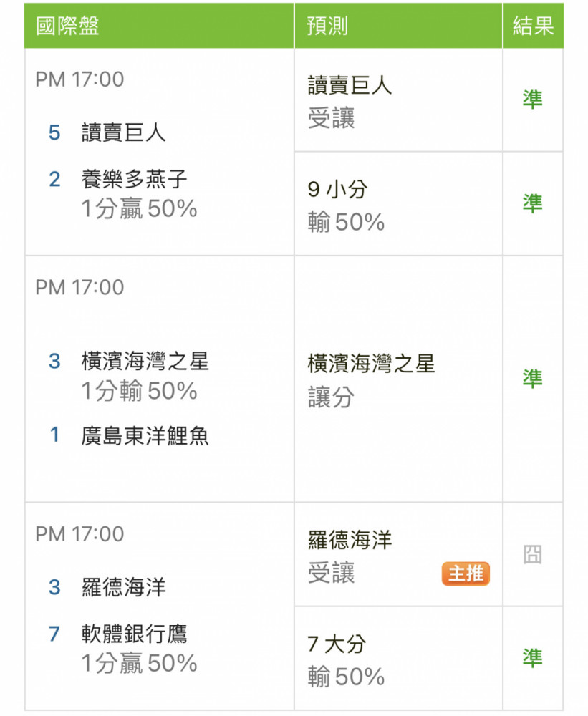The height and width of the screenshot is (716, 588).
Task: Click the 讀賣巨人 受讓 prediction cell
Action: tap(398, 100)
